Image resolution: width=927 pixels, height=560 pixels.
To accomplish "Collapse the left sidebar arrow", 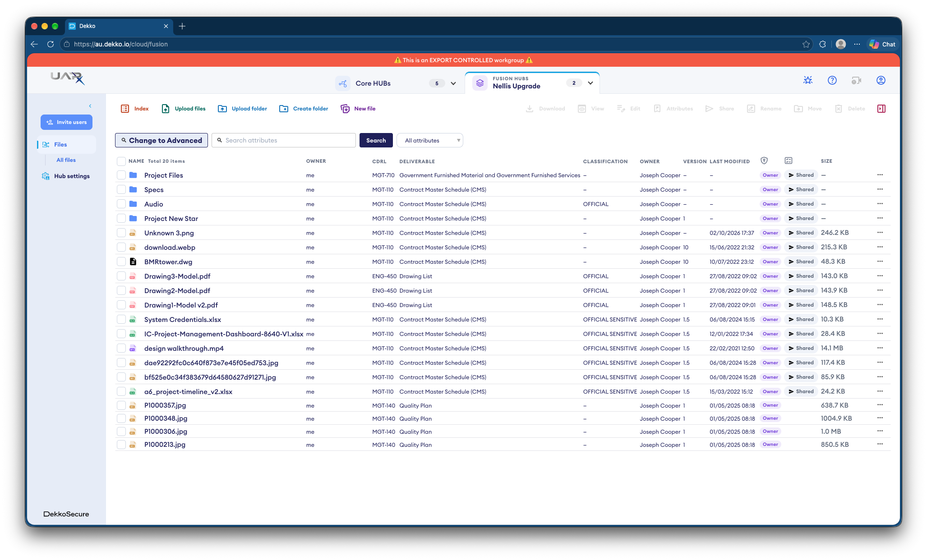I will tap(90, 106).
